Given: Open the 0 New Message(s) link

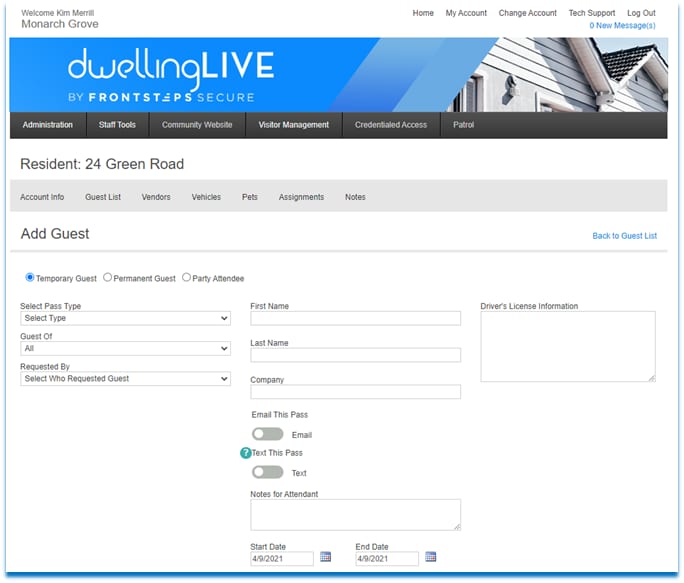Looking at the screenshot, I should (x=622, y=25).
